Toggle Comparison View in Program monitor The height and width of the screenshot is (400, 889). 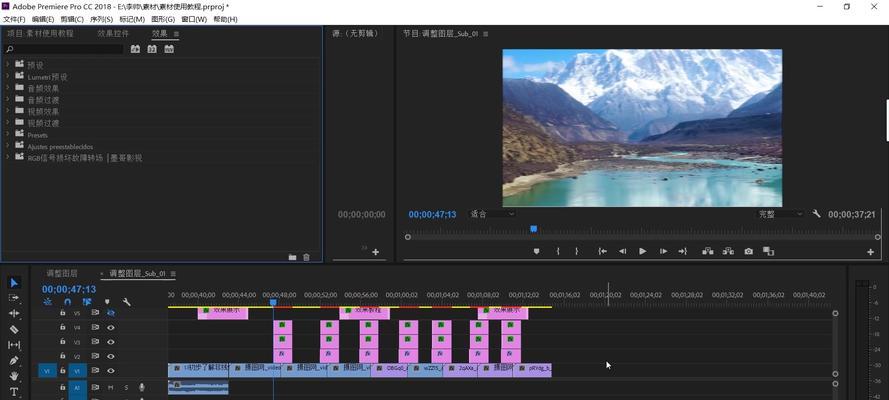point(768,251)
